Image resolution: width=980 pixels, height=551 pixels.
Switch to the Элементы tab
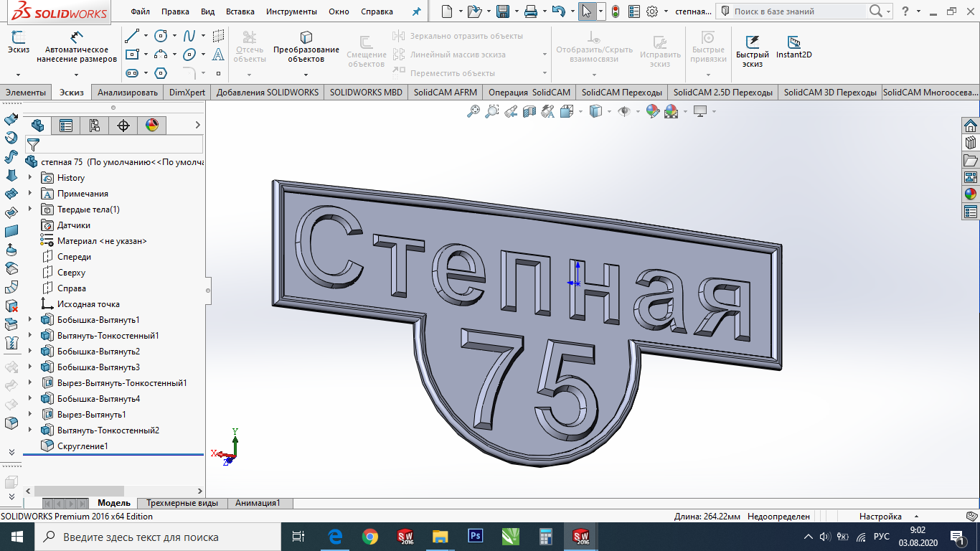coord(26,93)
